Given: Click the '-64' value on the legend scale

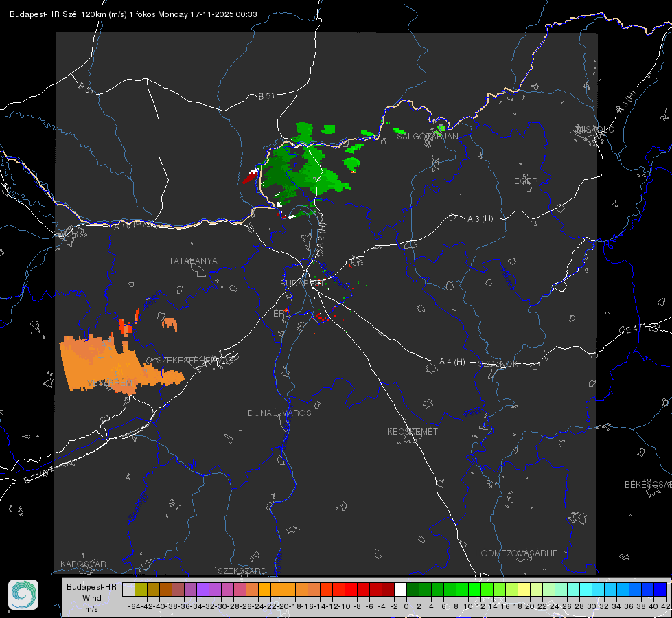Looking at the screenshot, I should (135, 606).
